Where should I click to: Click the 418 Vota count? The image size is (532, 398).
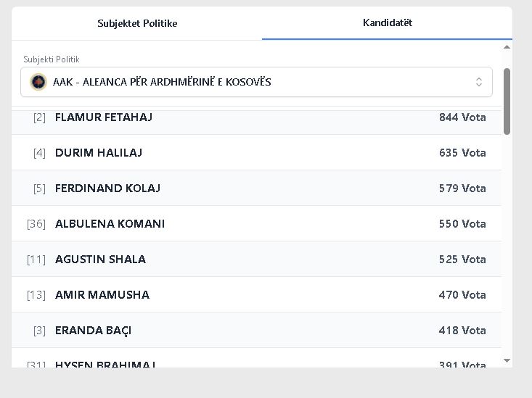point(462,330)
